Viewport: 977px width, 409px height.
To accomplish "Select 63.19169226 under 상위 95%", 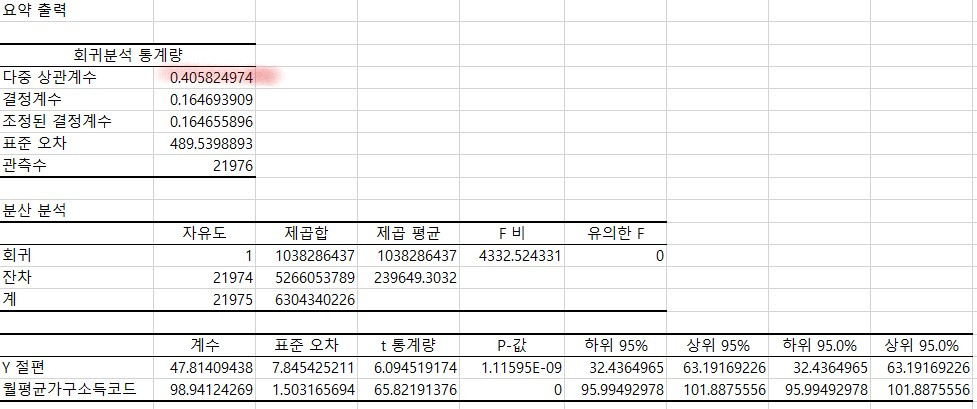I will coord(725,368).
